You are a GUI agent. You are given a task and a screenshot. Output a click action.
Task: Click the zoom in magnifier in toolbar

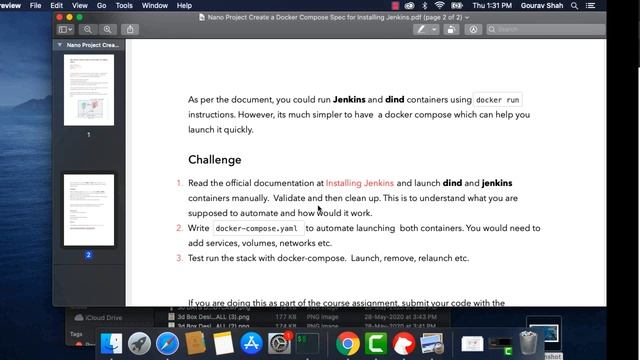pyautogui.click(x=107, y=29)
